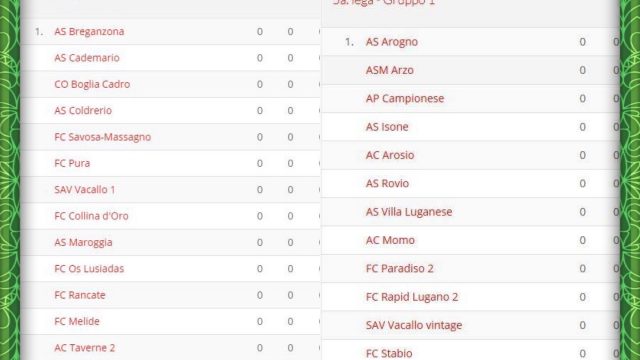This screenshot has width=640, height=360.
Task: Open the FC Pura link
Action: 72,163
